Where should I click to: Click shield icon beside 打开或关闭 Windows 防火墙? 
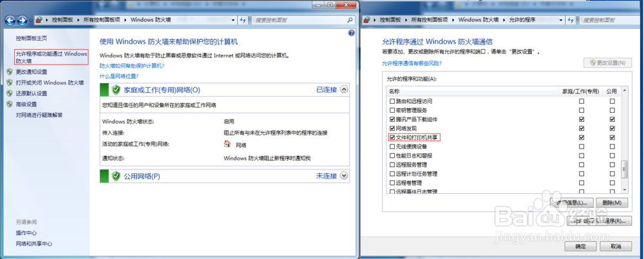10,82
